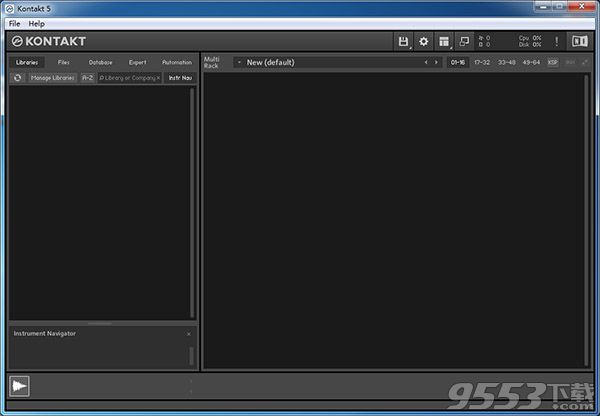Minimize the Kontakt 5 window

[543, 7]
